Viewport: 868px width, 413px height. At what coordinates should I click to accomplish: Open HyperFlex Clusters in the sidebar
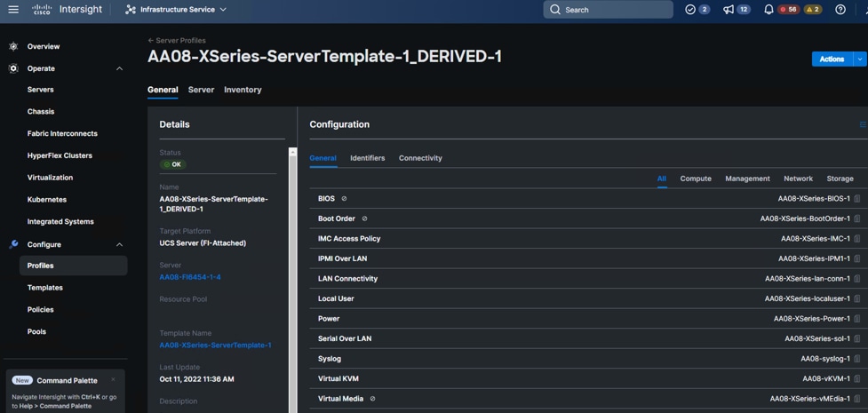pyautogui.click(x=60, y=155)
